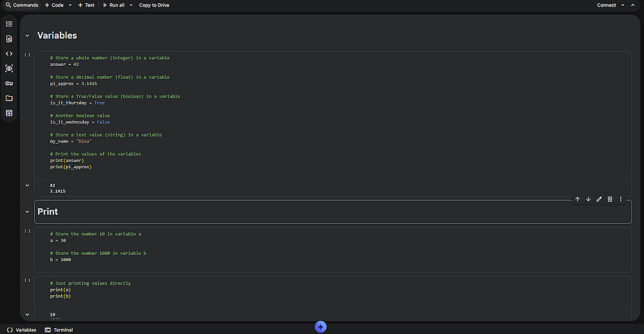Click Copy to Drive
The image size is (644, 334).
(x=154, y=5)
